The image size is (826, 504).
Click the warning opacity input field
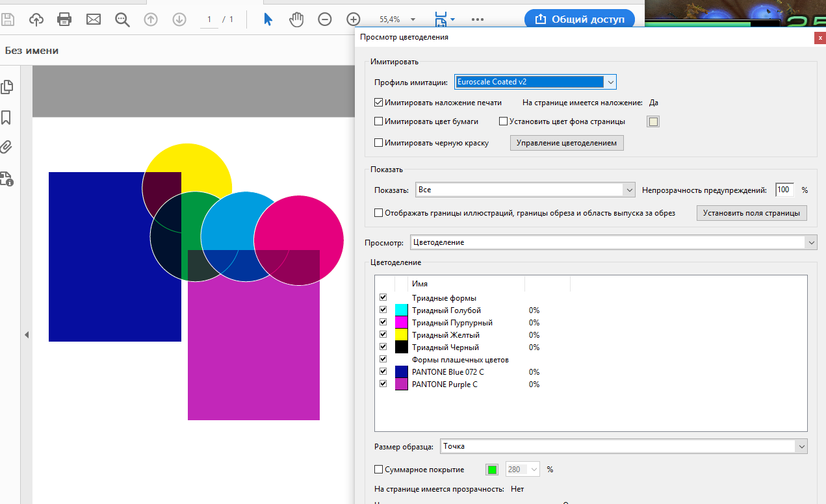coord(784,190)
